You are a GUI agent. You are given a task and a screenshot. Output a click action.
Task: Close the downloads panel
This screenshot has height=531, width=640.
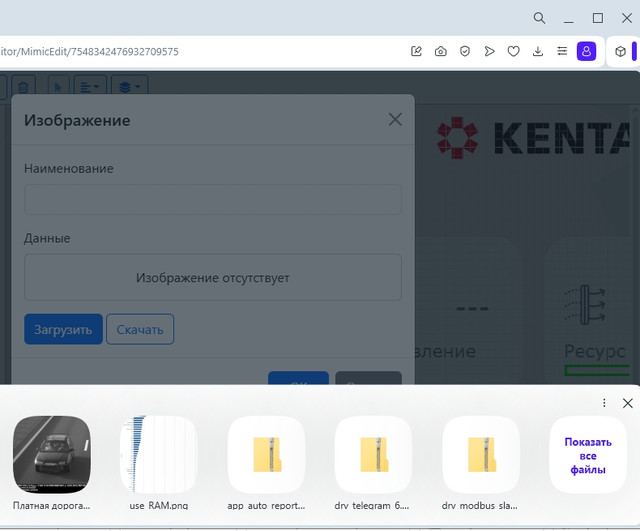tap(628, 403)
